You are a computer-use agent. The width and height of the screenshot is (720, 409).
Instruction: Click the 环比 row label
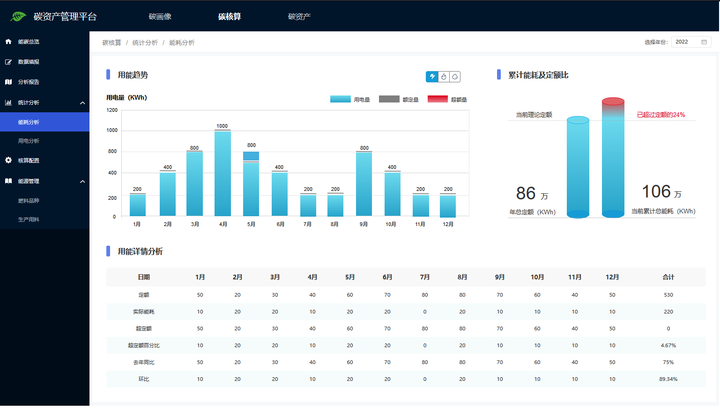[144, 379]
